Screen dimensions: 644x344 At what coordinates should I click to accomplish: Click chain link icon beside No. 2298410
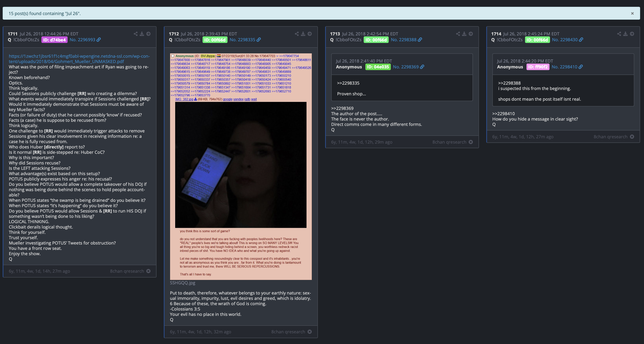[x=581, y=67]
